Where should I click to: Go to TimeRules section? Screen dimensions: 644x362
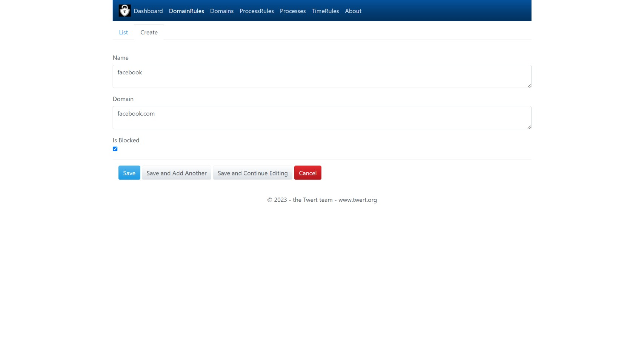pyautogui.click(x=325, y=11)
